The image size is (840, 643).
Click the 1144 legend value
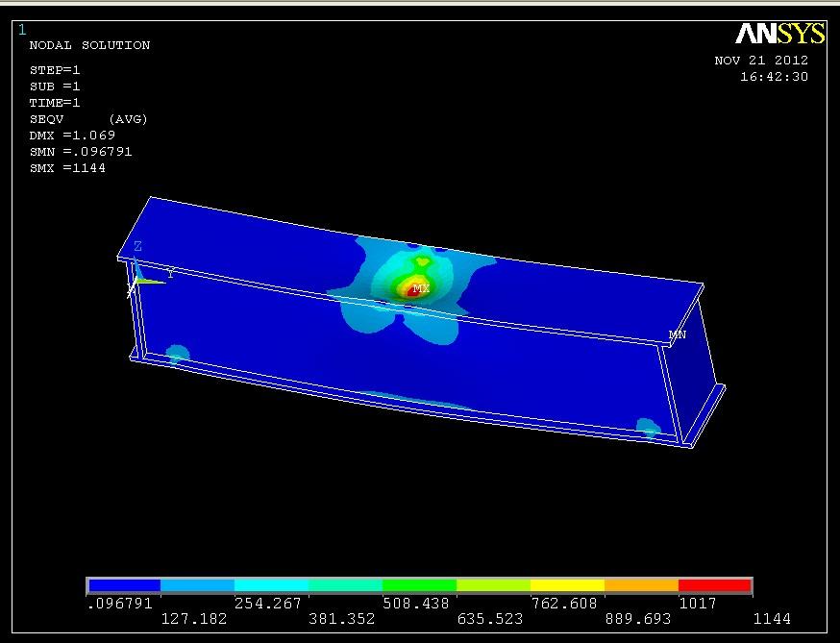pos(772,619)
